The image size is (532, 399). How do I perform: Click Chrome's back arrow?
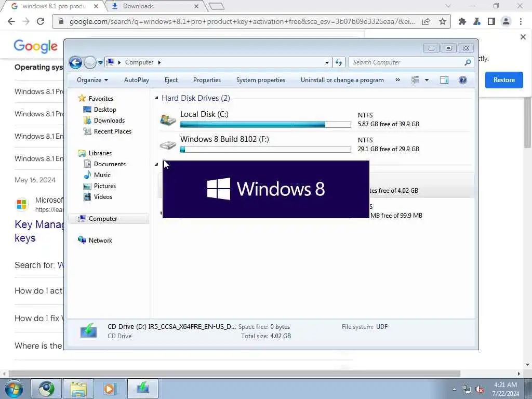11,21
